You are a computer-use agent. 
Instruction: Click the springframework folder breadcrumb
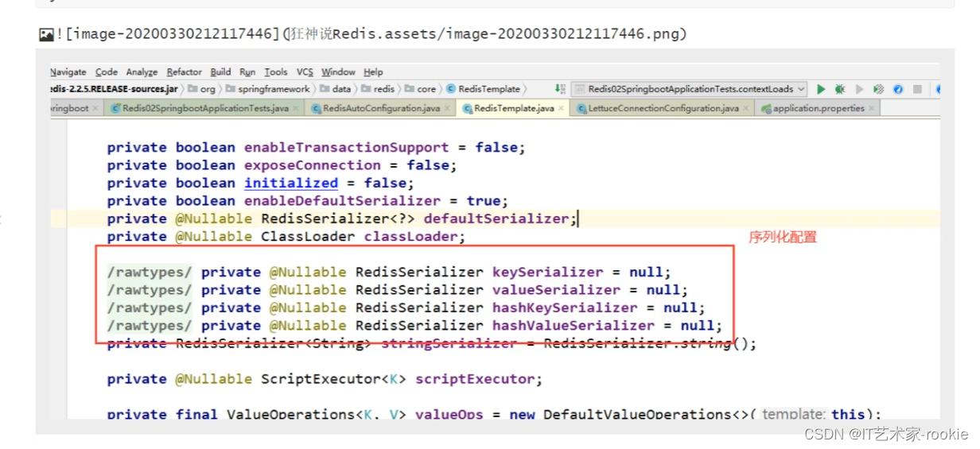pyautogui.click(x=267, y=89)
